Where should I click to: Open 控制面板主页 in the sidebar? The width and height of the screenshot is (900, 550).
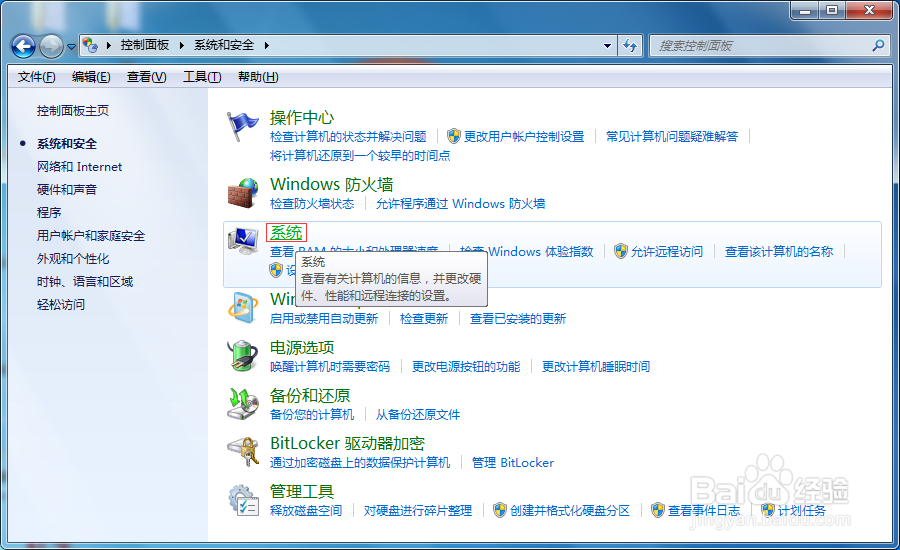point(73,111)
